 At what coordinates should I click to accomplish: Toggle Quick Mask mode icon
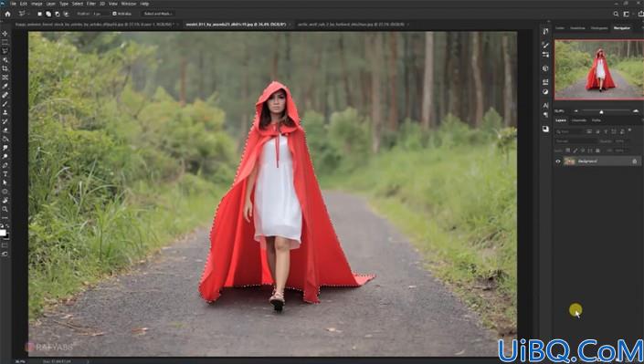[x=5, y=245]
